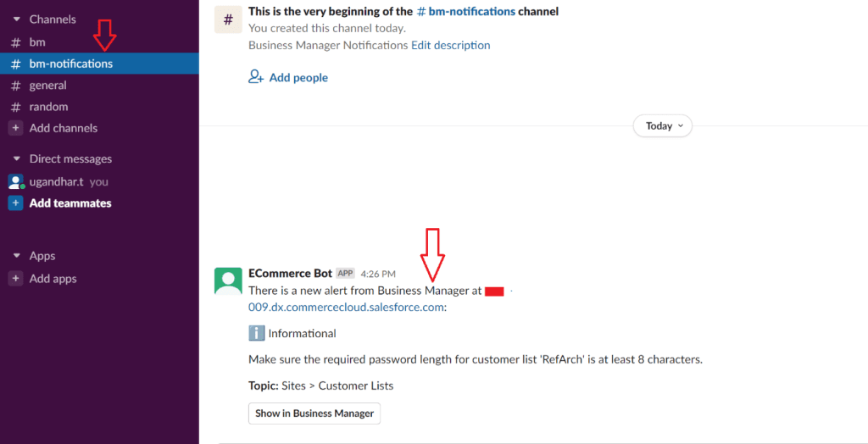Open the Edit description link
This screenshot has width=868, height=444.
point(450,45)
